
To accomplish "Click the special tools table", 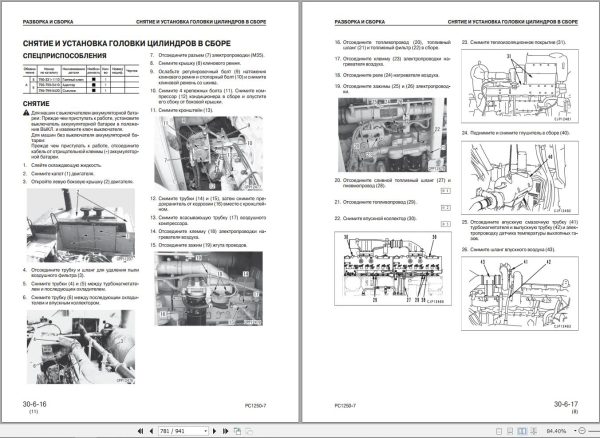I will [81, 79].
